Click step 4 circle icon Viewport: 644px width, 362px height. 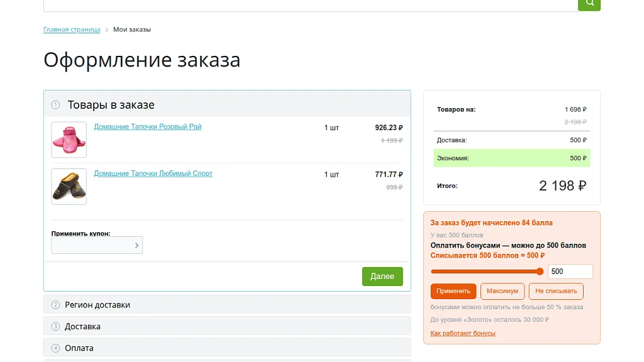pos(55,348)
